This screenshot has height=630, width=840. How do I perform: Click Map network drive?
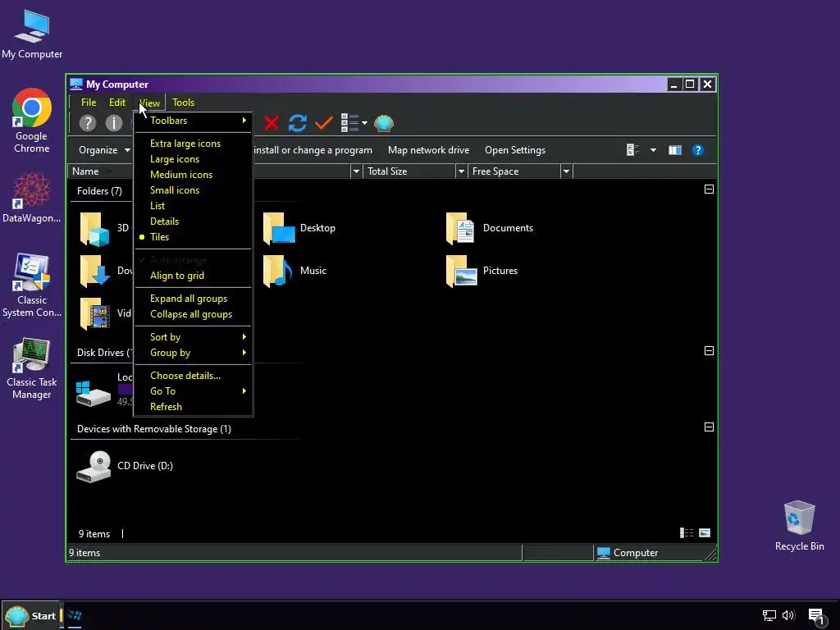point(428,150)
